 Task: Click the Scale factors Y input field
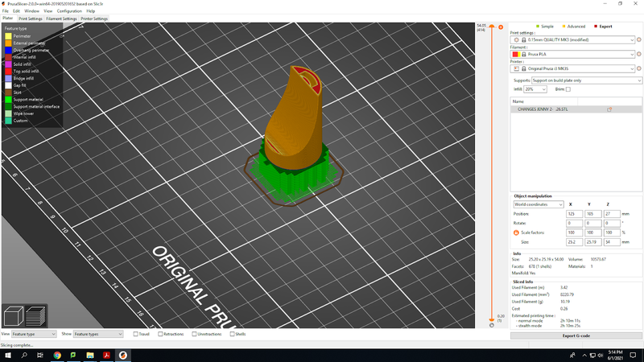coord(593,232)
